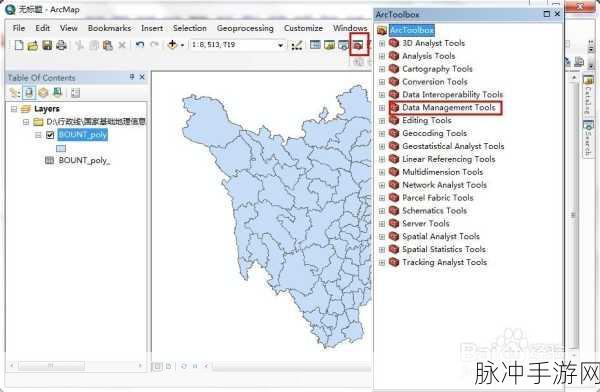Open the Add Data dropdown arrow
Image resolution: width=600 pixels, height=392 pixels.
click(182, 45)
